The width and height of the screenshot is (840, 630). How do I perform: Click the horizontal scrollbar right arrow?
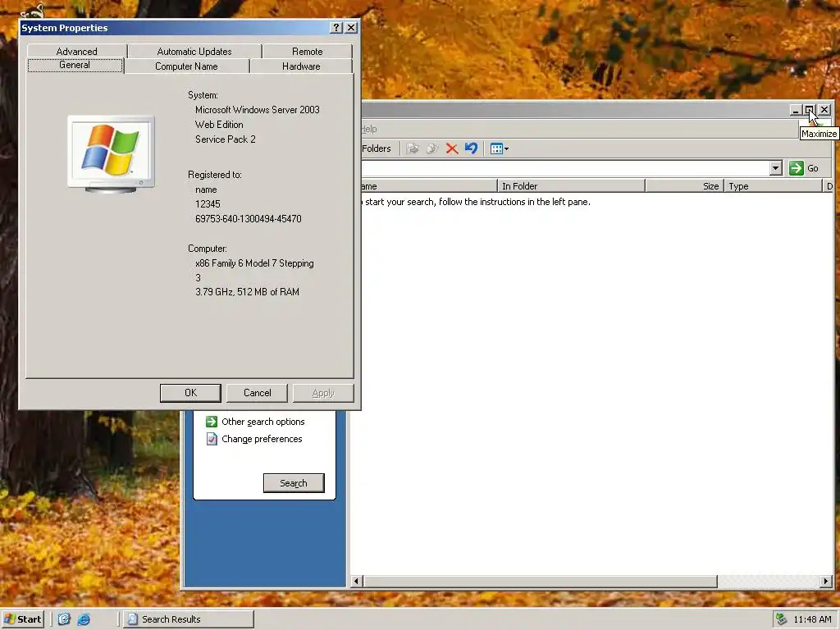pos(825,581)
